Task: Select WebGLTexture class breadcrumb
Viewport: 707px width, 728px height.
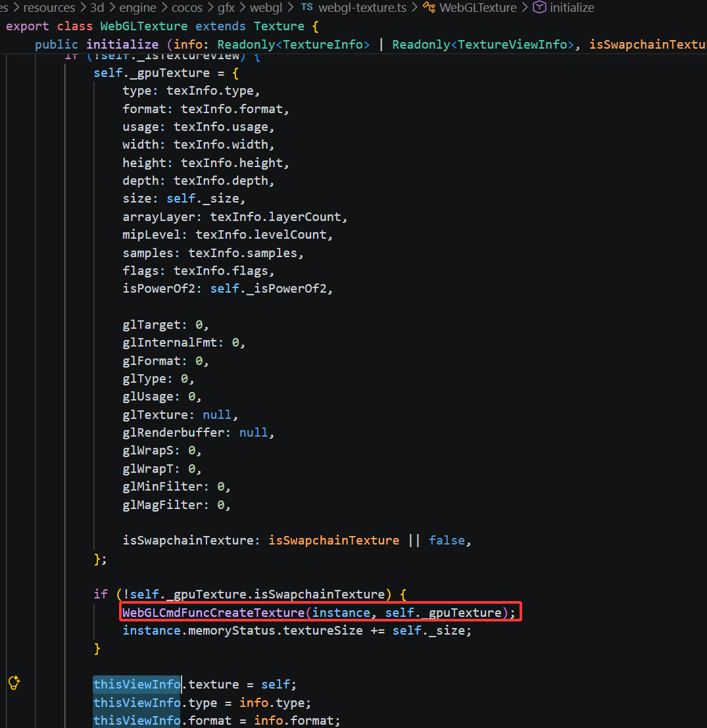Action: tap(478, 8)
